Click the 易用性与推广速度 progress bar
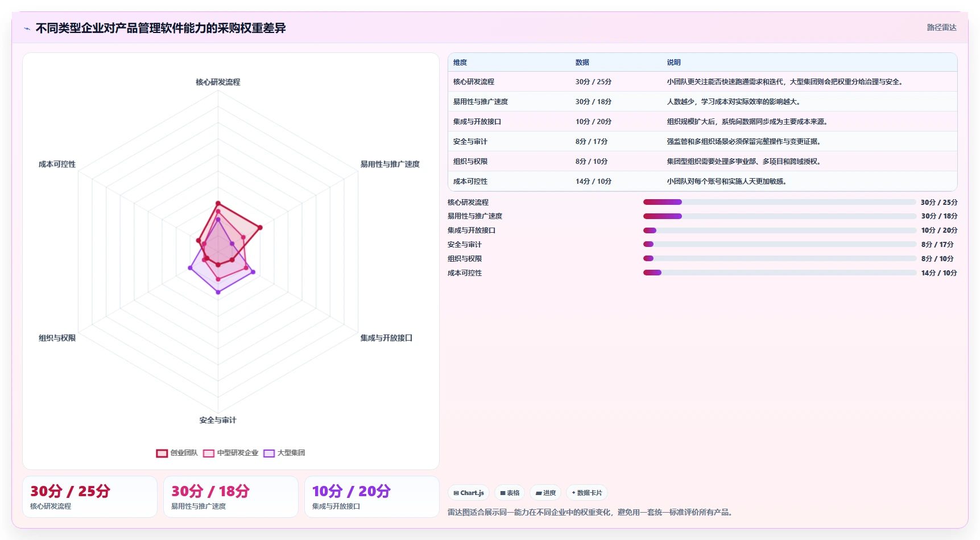Viewport: 980px width, 540px height. coord(780,216)
